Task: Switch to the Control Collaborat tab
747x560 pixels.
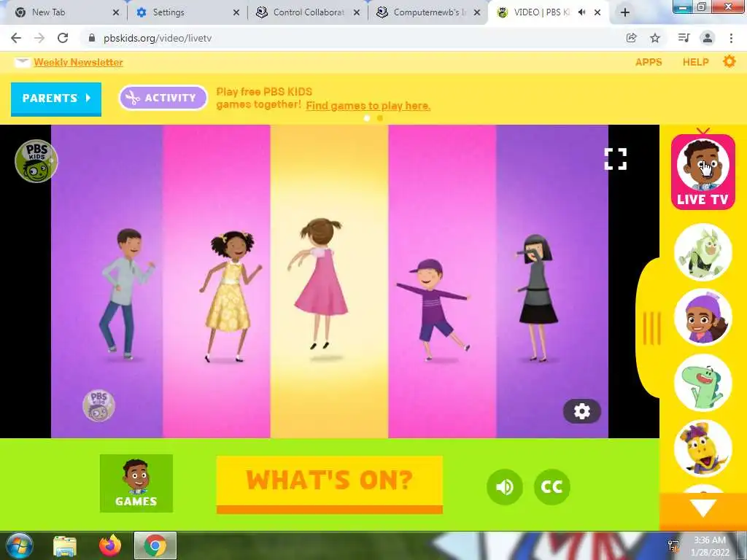Action: coord(309,12)
